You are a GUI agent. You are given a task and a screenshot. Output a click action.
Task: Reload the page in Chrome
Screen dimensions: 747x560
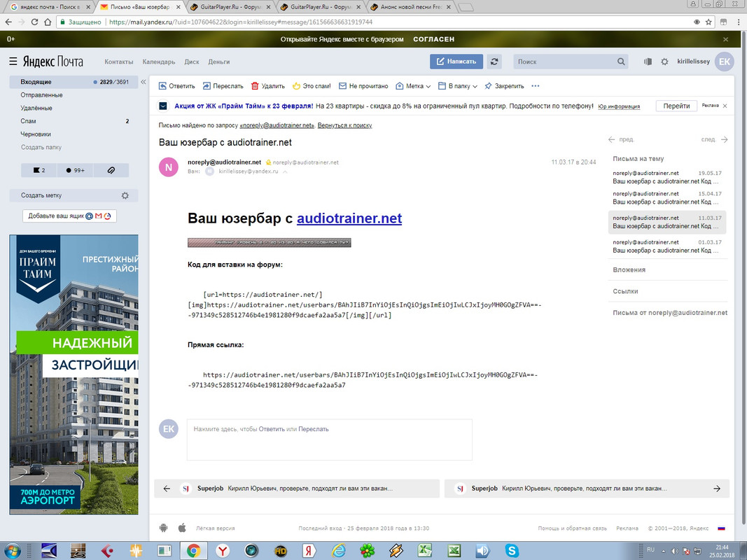click(34, 22)
